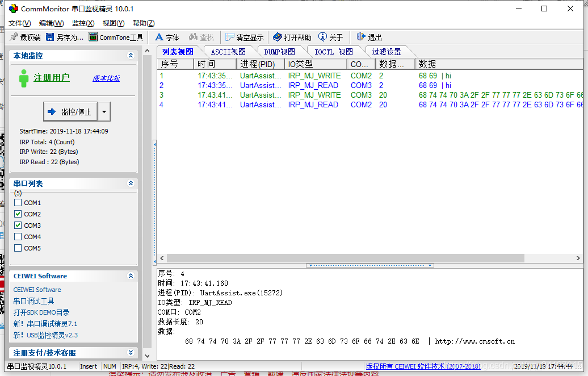Select row 2 IRP_MJ_READ COM3
588x376 pixels.
(x=370, y=85)
